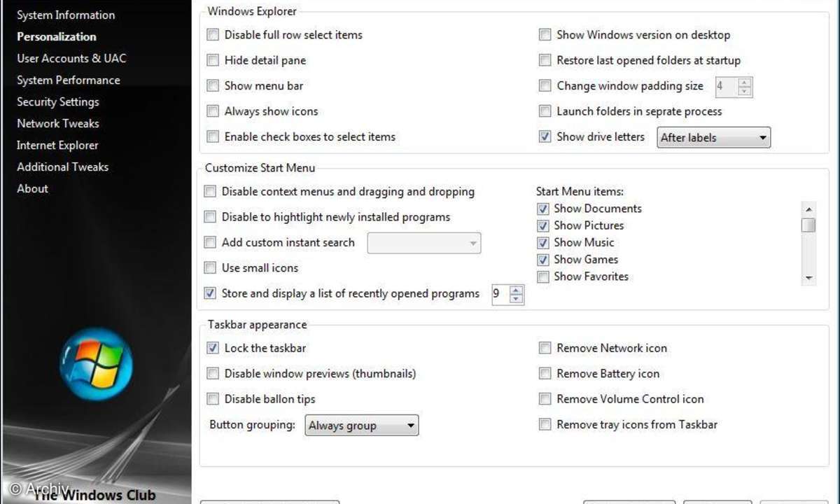Open the custom instant search combo box
Image resolution: width=840 pixels, height=504 pixels.
[x=424, y=244]
